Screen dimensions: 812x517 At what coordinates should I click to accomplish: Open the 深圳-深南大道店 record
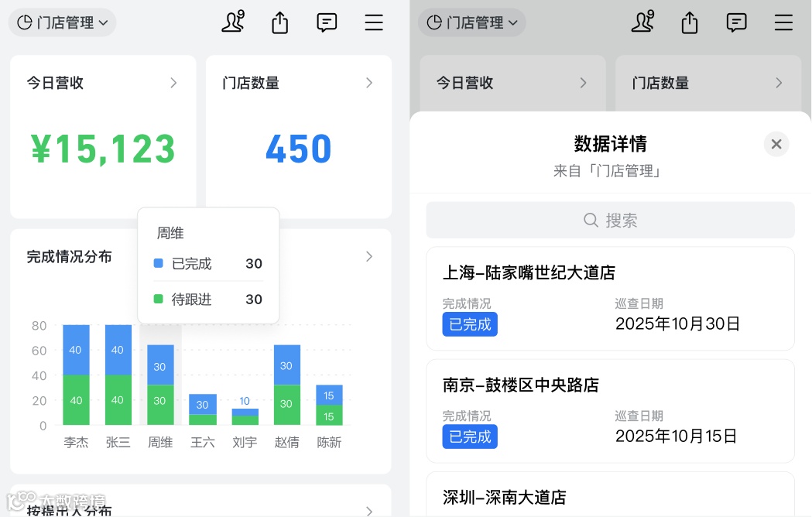tap(610, 495)
